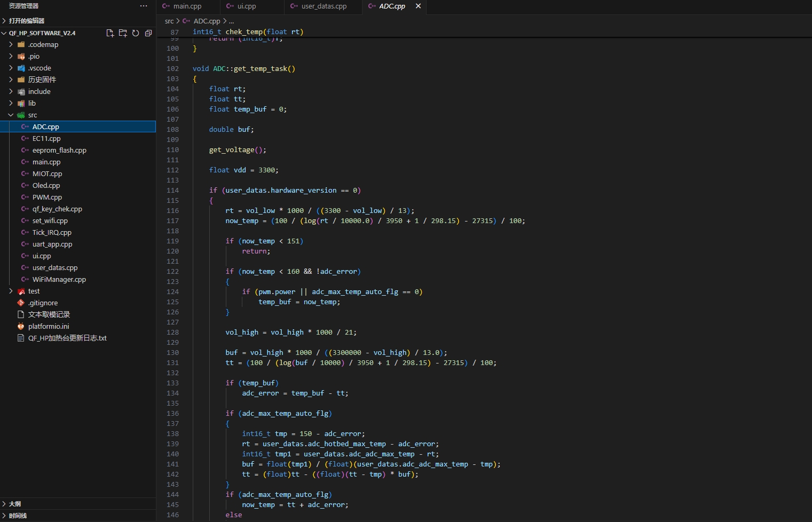Expand the test folder
This screenshot has height=522, width=812.
tap(34, 291)
